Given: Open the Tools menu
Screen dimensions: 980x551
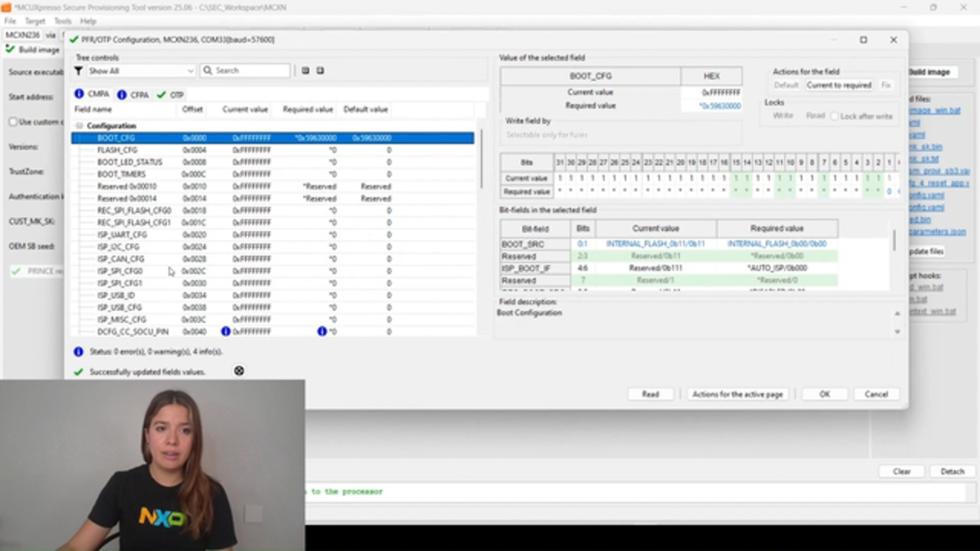Looking at the screenshot, I should tap(62, 21).
